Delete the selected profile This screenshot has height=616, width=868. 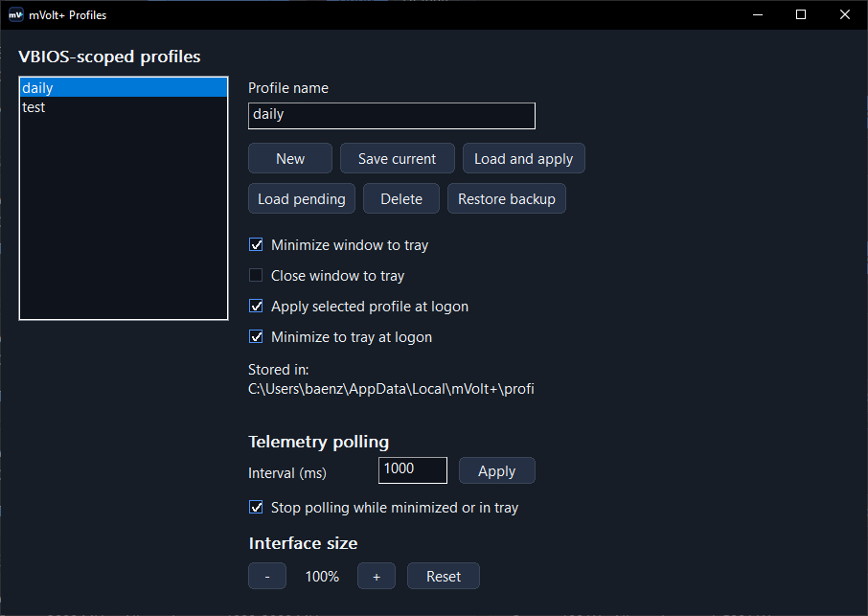pyautogui.click(x=401, y=198)
